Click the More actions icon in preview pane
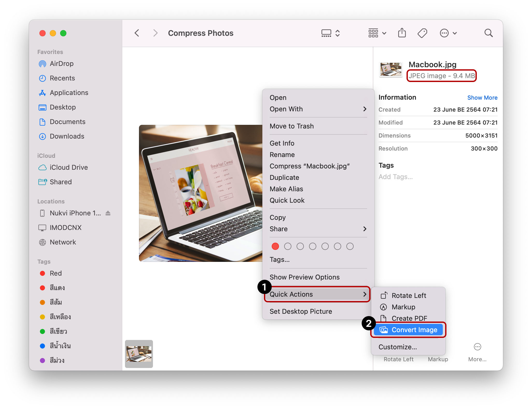The height and width of the screenshot is (409, 532). 477,347
